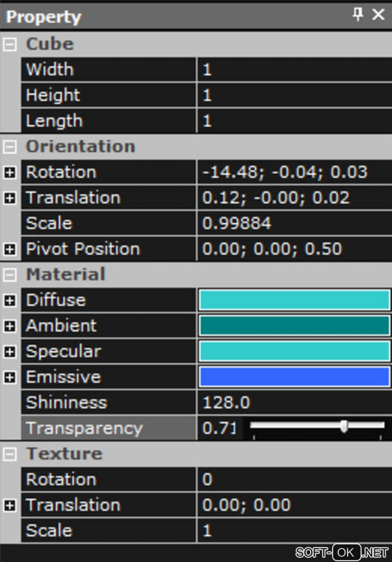This screenshot has height=562, width=392.
Task: Open the Ambient color swatch
Action: [x=295, y=326]
